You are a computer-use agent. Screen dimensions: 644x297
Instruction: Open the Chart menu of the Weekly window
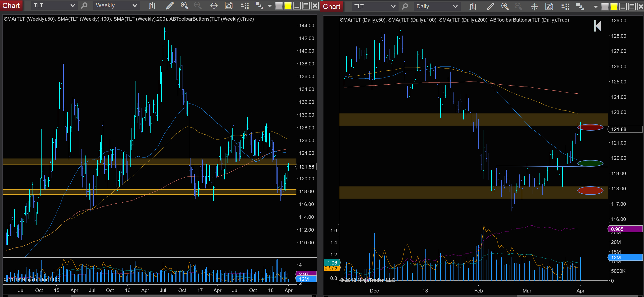coord(11,5)
